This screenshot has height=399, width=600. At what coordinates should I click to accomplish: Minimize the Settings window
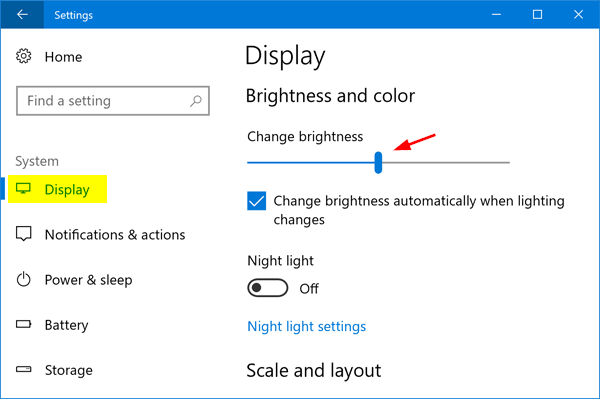(x=496, y=15)
